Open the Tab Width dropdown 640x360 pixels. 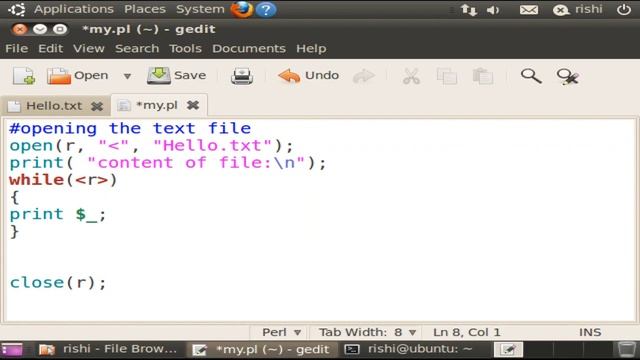(367, 332)
